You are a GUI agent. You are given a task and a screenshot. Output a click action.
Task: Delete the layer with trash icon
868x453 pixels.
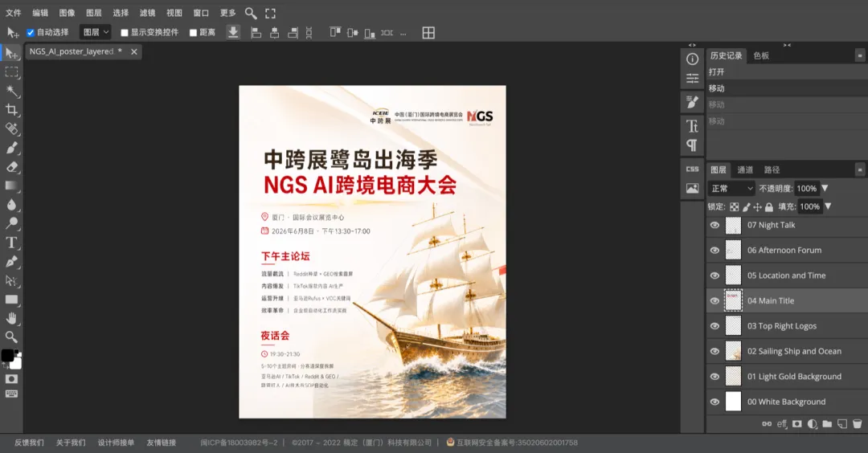857,424
